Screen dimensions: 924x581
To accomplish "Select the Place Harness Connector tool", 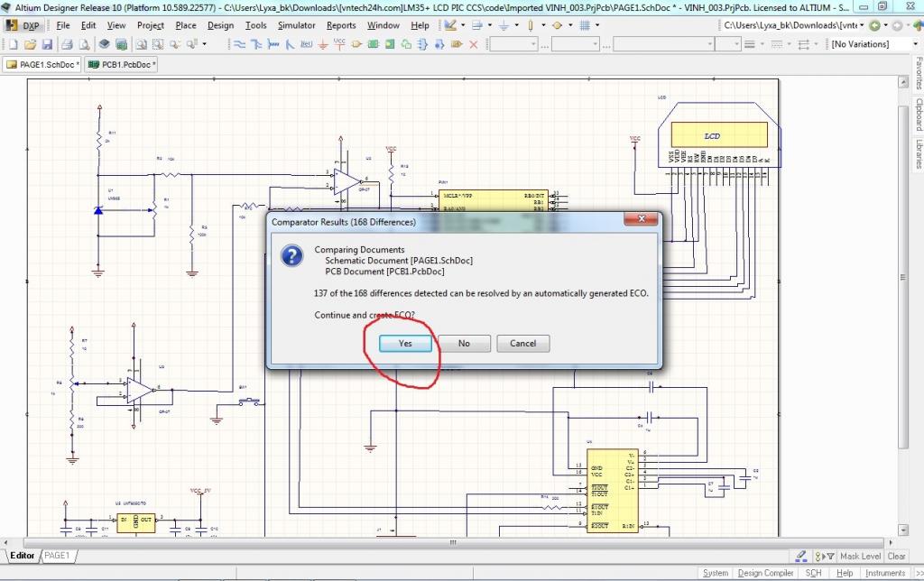I will [422, 44].
